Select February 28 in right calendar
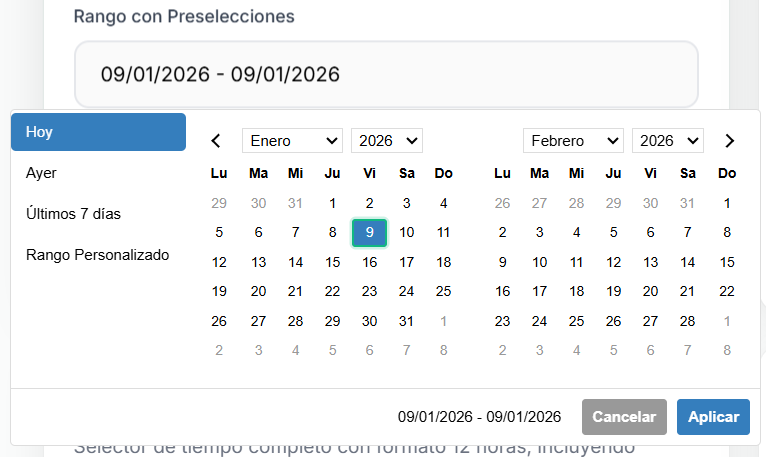This screenshot has height=457, width=766. (x=688, y=321)
